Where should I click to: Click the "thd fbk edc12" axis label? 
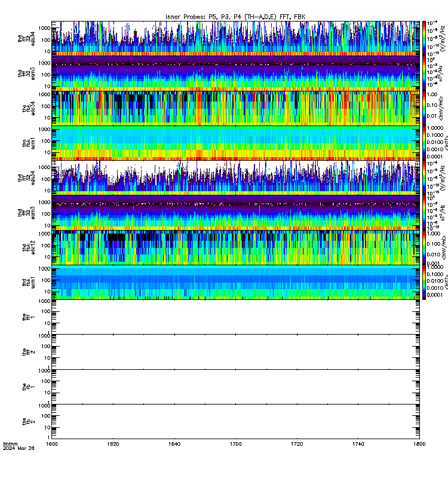click(x=29, y=247)
